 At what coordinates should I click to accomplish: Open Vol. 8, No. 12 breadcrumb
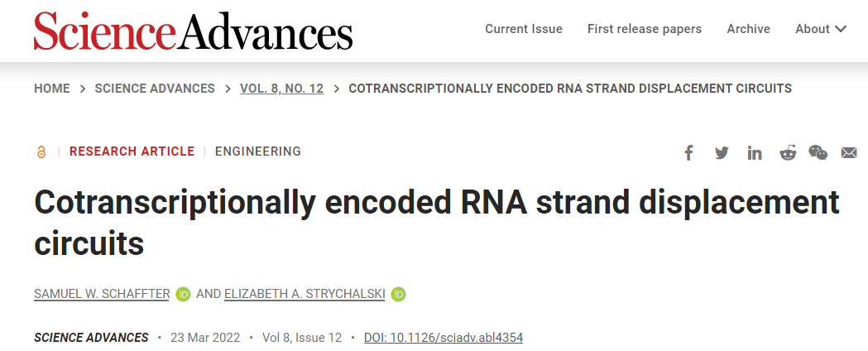(x=281, y=89)
